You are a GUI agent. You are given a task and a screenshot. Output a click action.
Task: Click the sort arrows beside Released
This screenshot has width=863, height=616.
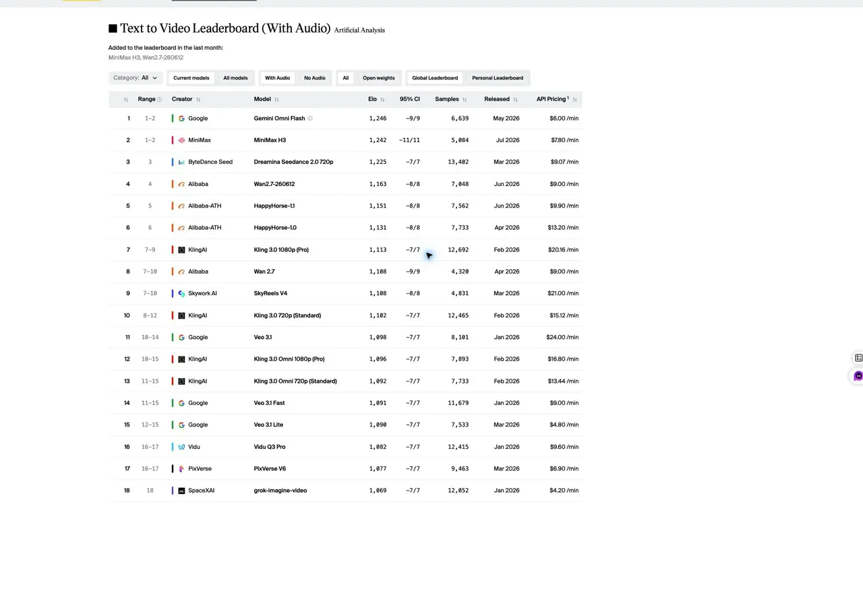pos(516,100)
